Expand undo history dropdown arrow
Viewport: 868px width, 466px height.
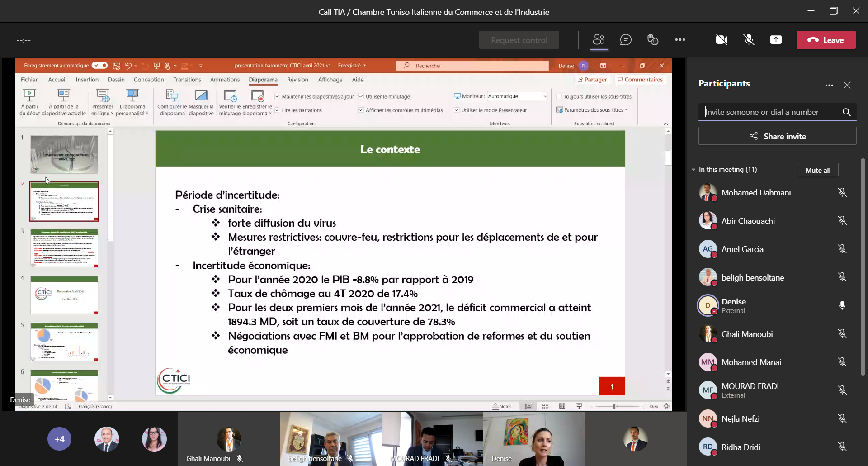pos(136,66)
